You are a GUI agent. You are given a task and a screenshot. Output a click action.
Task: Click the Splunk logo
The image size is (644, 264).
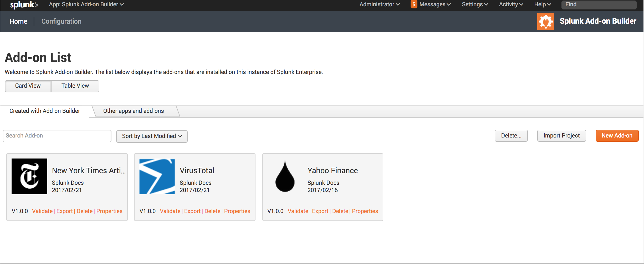pos(24,4)
